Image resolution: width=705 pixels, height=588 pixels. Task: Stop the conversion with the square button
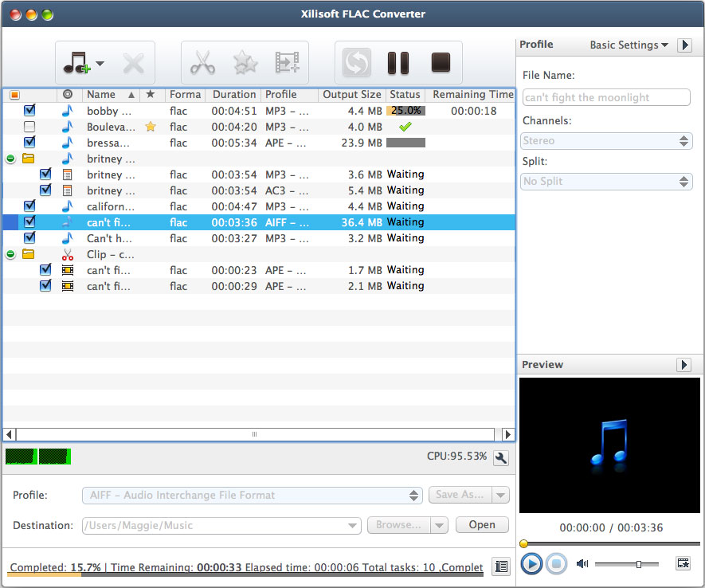pyautogui.click(x=441, y=63)
